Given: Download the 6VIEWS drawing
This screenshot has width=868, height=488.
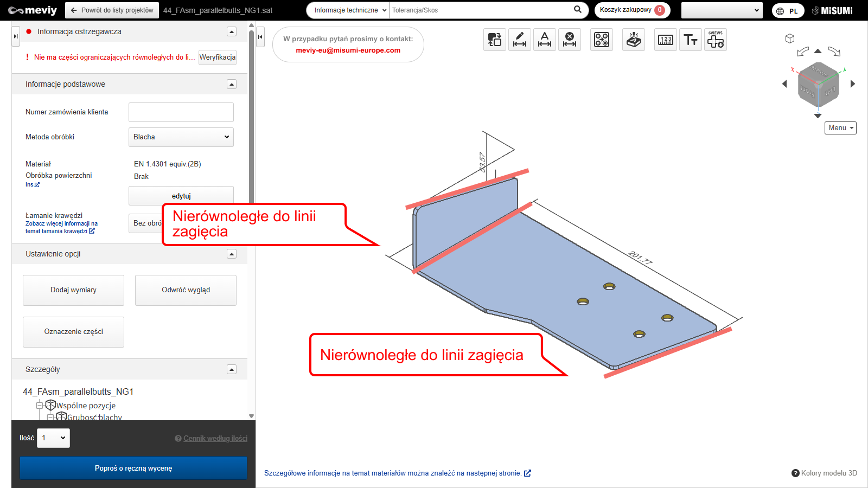Looking at the screenshot, I should pyautogui.click(x=715, y=40).
